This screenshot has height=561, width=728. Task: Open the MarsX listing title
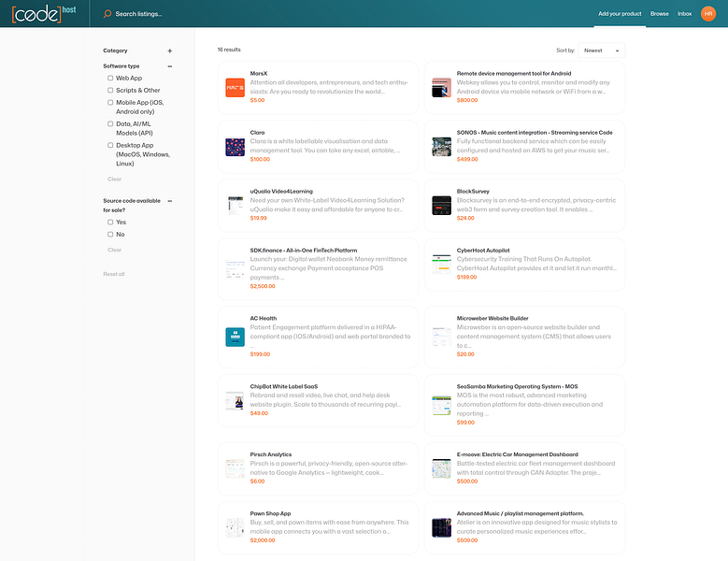(x=259, y=73)
